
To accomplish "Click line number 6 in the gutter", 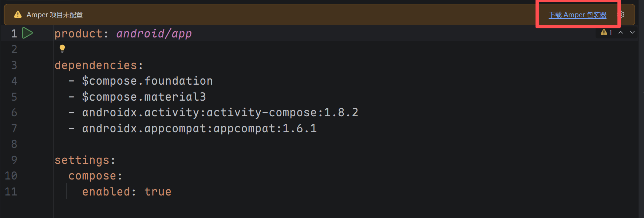I will [x=14, y=113].
